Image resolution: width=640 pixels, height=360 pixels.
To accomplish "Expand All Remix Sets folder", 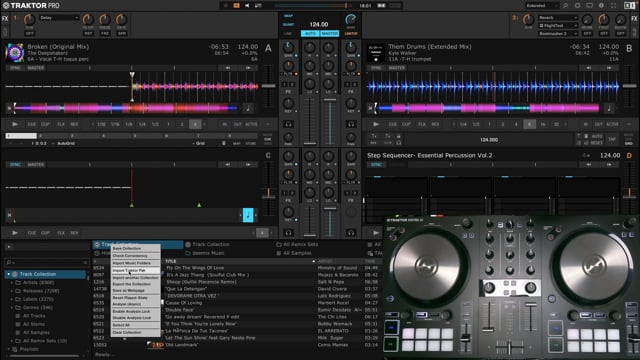I will pyautogui.click(x=11, y=341).
